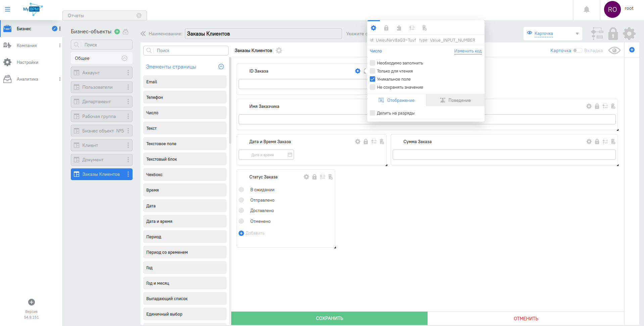Viewport: 644px width, 326px height.
Task: Select the Доставлено radio option
Action: pos(241,210)
